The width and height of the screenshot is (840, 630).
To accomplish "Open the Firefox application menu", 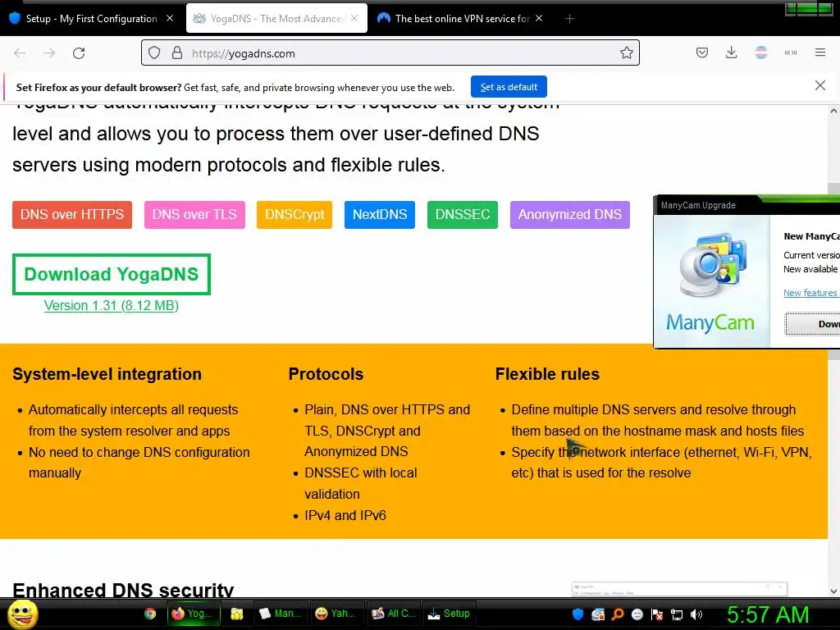I will click(820, 52).
